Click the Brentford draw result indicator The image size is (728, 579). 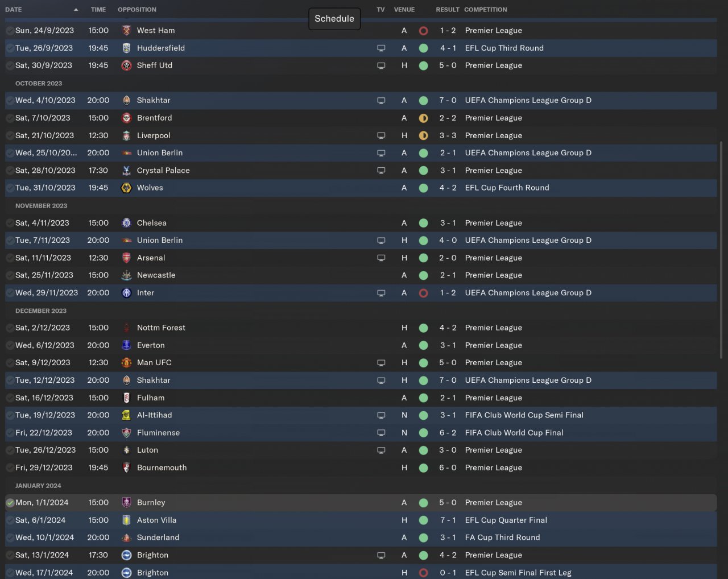[423, 118]
